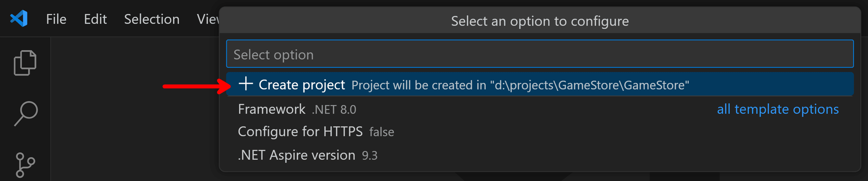Click the .NET 8.0 framework value
The height and width of the screenshot is (181, 868).
(334, 109)
